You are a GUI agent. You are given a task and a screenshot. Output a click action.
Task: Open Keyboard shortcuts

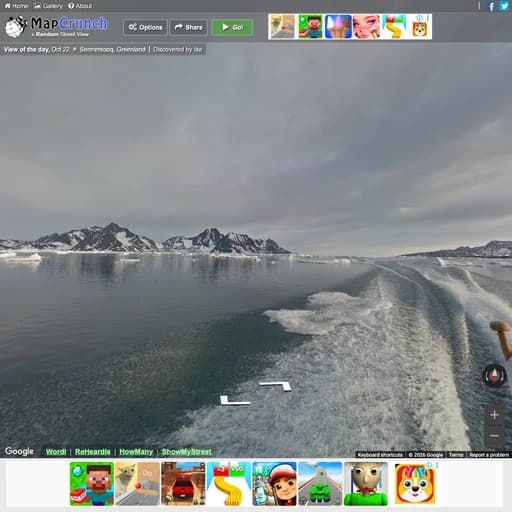pyautogui.click(x=380, y=455)
